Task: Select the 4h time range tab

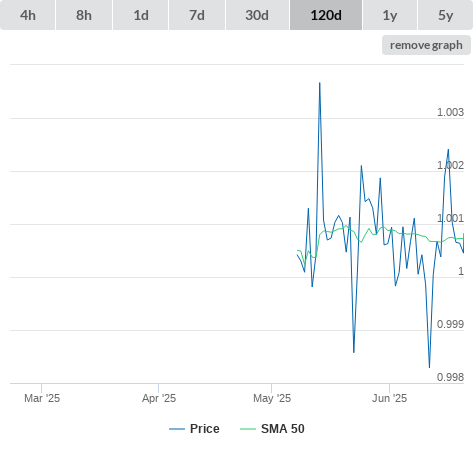Action: click(28, 15)
